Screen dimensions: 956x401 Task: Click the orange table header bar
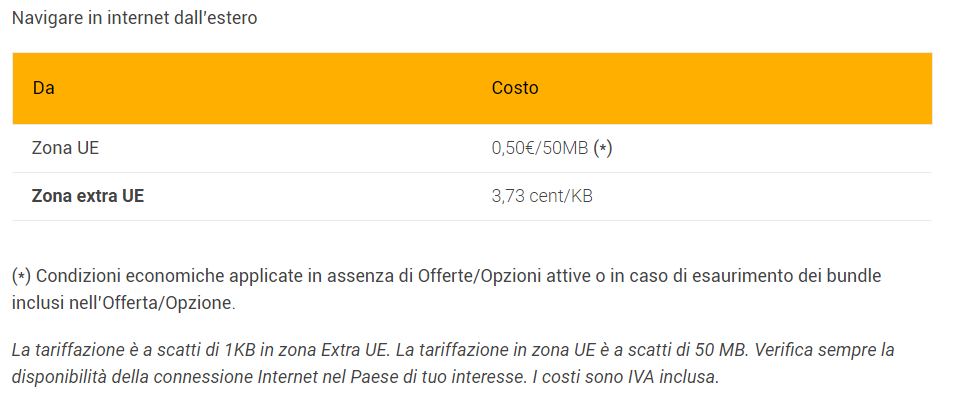pyautogui.click(x=472, y=88)
